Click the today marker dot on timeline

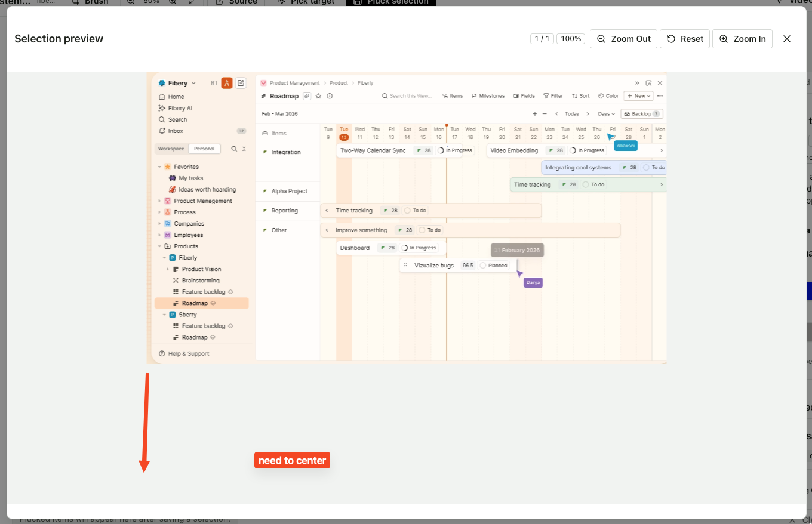447,125
